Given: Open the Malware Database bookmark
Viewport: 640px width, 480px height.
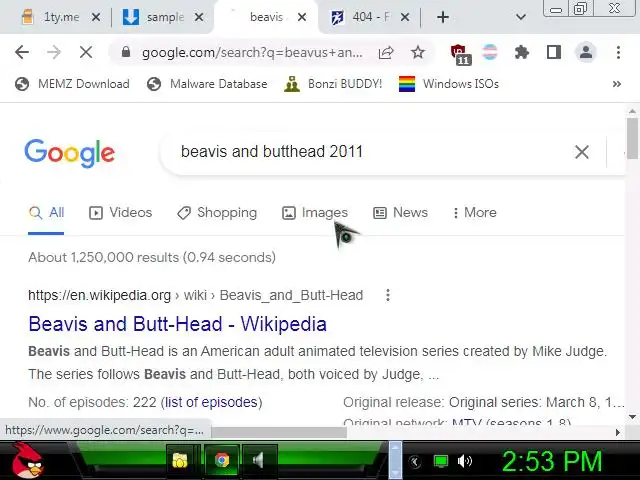Looking at the screenshot, I should pyautogui.click(x=207, y=84).
